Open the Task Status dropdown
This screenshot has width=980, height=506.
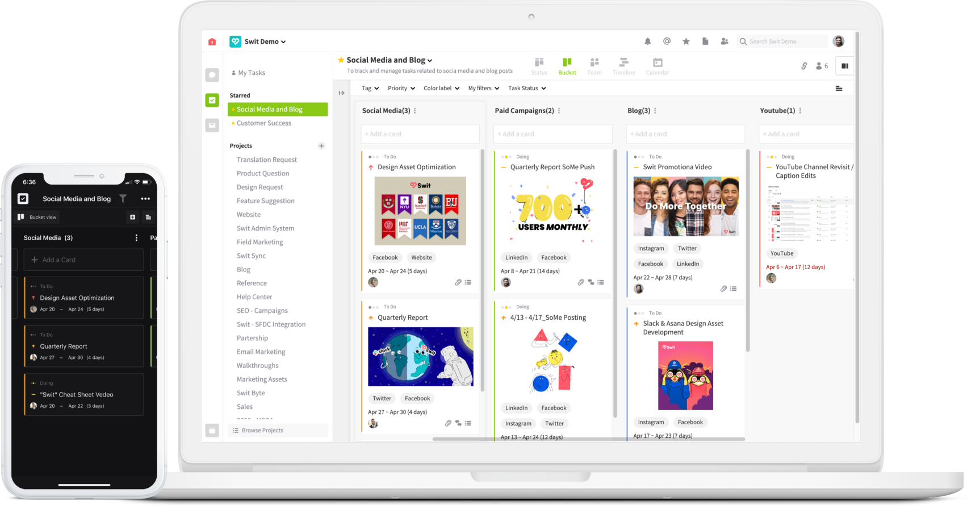click(527, 88)
